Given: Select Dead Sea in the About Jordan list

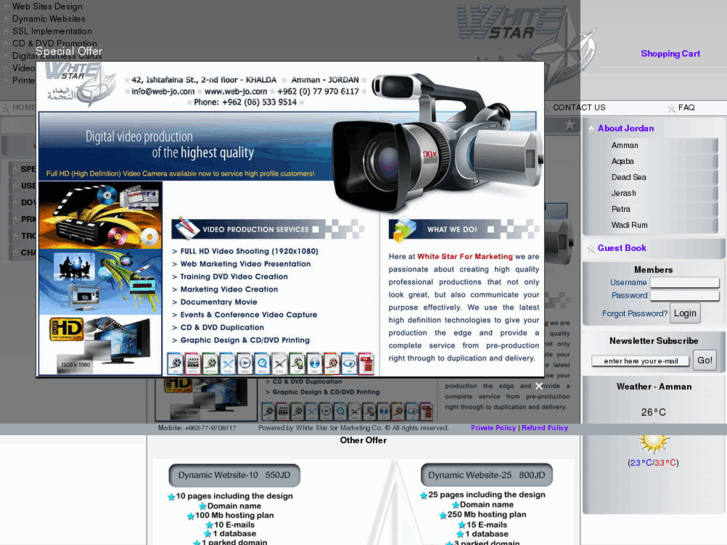Looking at the screenshot, I should pyautogui.click(x=628, y=177).
